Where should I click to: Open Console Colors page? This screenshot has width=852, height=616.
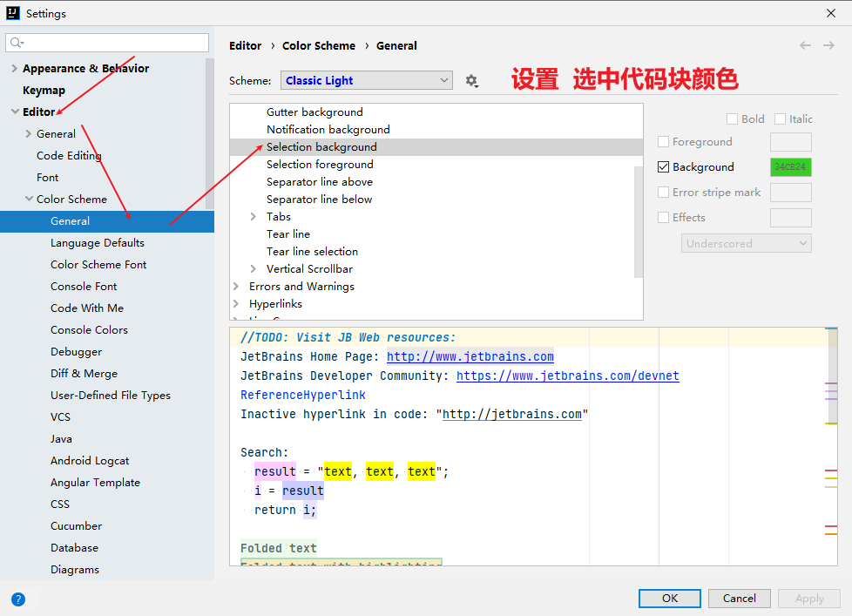[89, 329]
